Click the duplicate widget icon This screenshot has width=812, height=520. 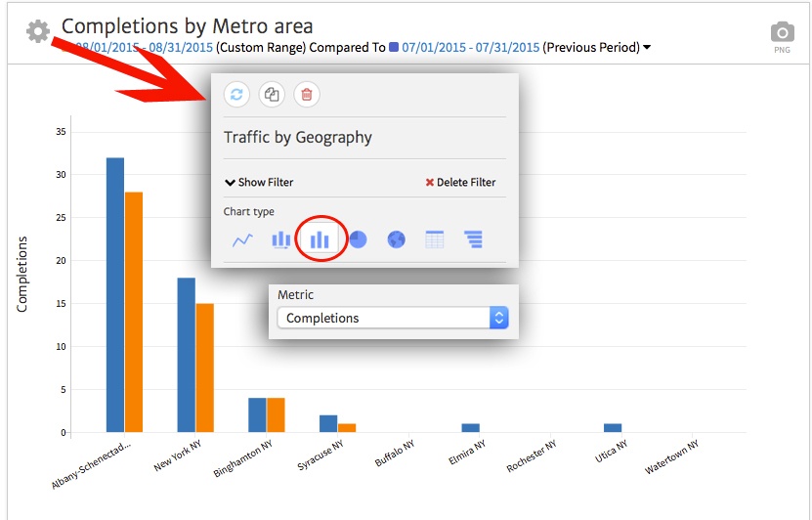click(x=271, y=95)
